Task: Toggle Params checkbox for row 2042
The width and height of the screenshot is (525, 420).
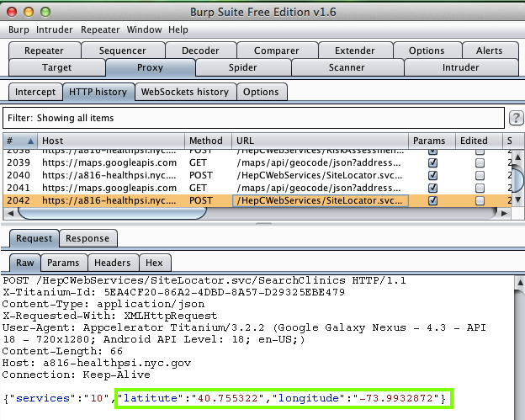Action: click(432, 200)
